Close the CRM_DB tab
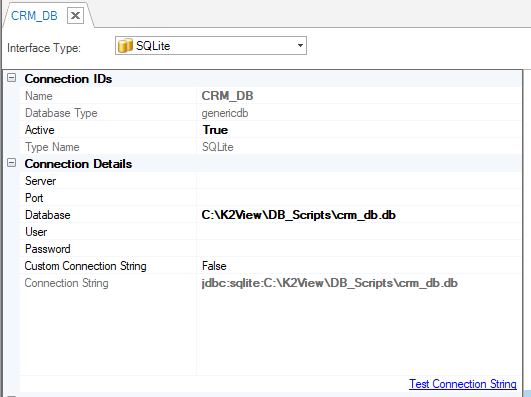This screenshot has height=397, width=531. (75, 16)
